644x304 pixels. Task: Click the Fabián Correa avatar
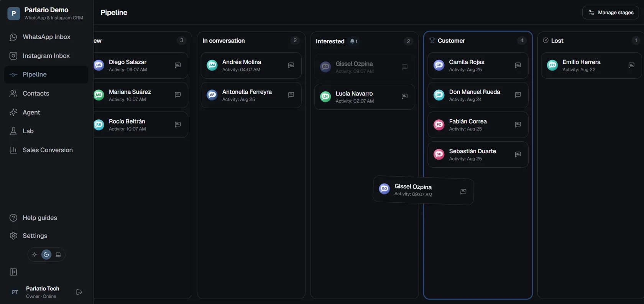439,125
